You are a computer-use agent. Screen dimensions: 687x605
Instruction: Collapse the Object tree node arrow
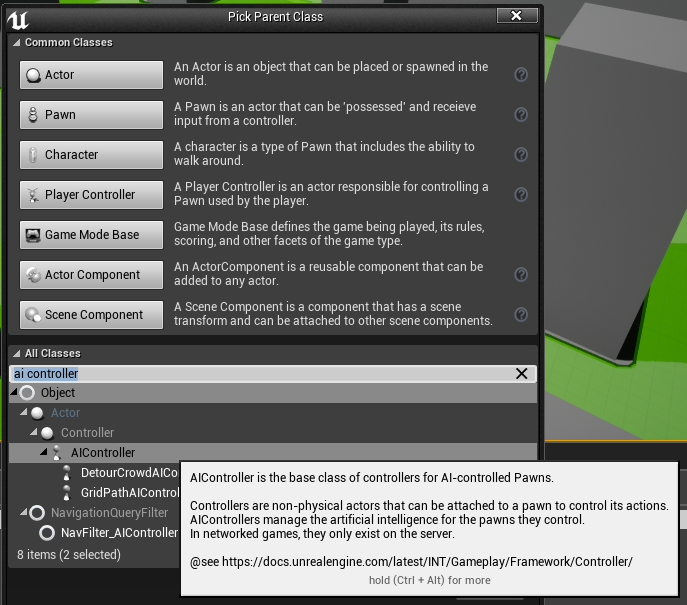pyautogui.click(x=14, y=393)
